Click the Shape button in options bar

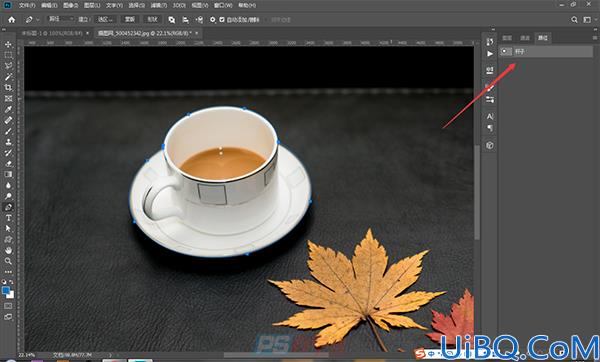coord(153,19)
